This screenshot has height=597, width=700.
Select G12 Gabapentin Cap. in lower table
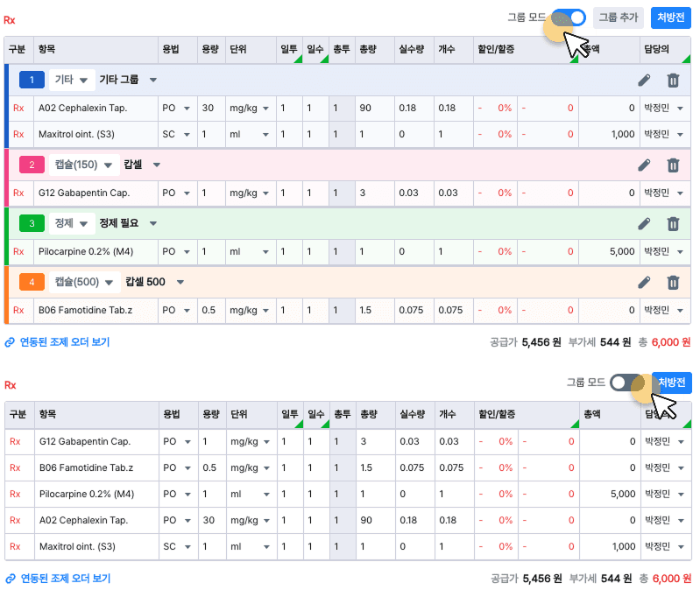point(85,442)
